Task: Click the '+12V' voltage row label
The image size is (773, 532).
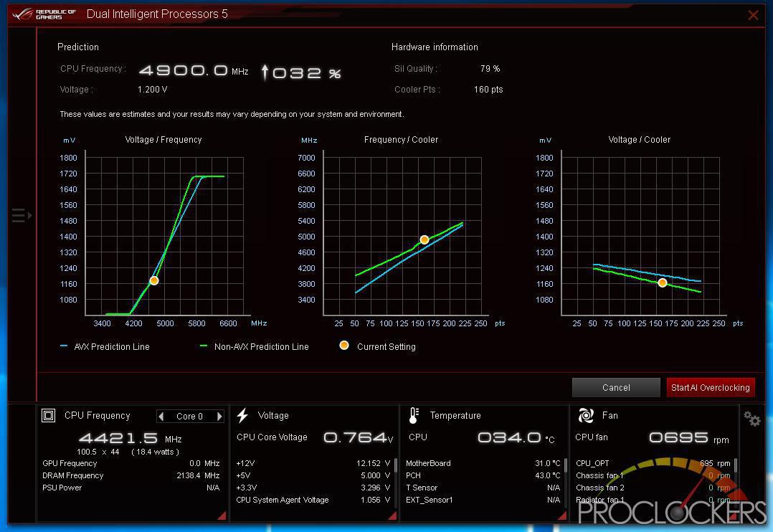Action: [x=245, y=463]
